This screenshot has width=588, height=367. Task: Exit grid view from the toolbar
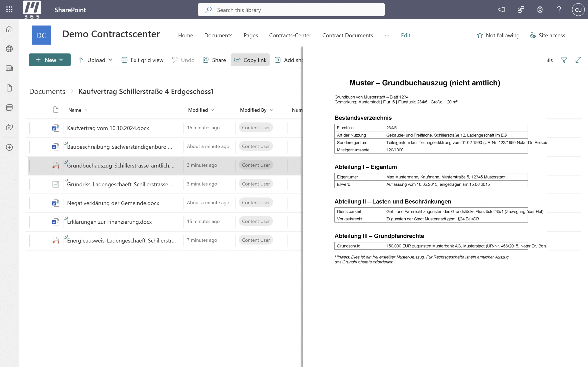click(142, 60)
